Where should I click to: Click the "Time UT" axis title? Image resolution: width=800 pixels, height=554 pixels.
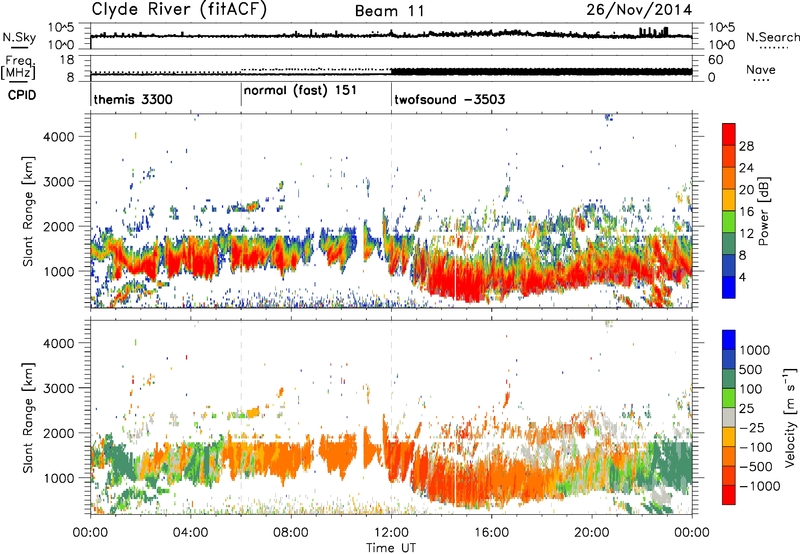point(391,548)
